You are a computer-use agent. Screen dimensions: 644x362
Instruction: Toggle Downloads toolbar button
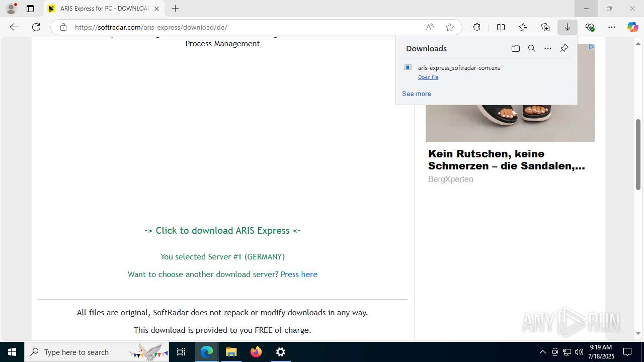(568, 27)
